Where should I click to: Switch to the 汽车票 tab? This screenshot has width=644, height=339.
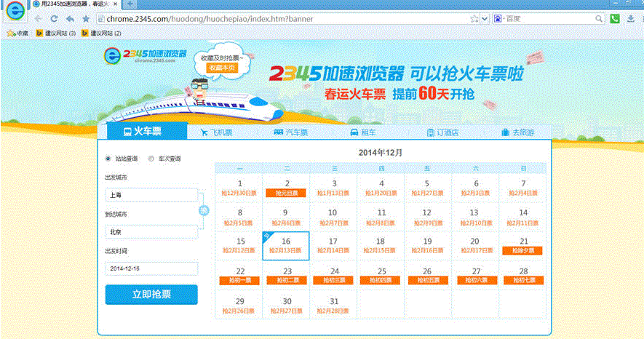point(291,132)
